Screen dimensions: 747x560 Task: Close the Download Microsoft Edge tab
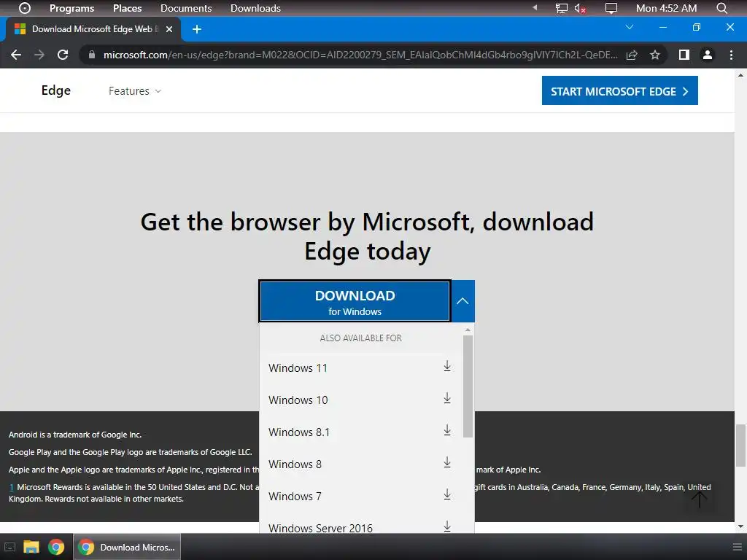(x=169, y=29)
